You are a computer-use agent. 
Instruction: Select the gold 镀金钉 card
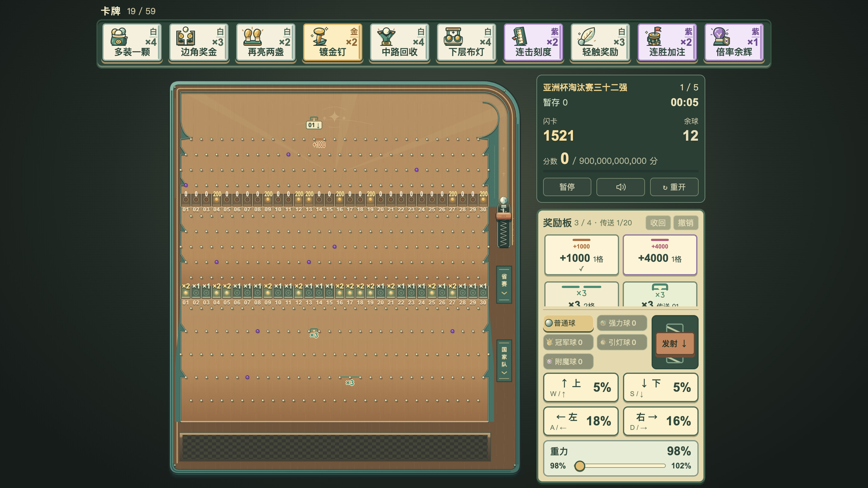[332, 42]
